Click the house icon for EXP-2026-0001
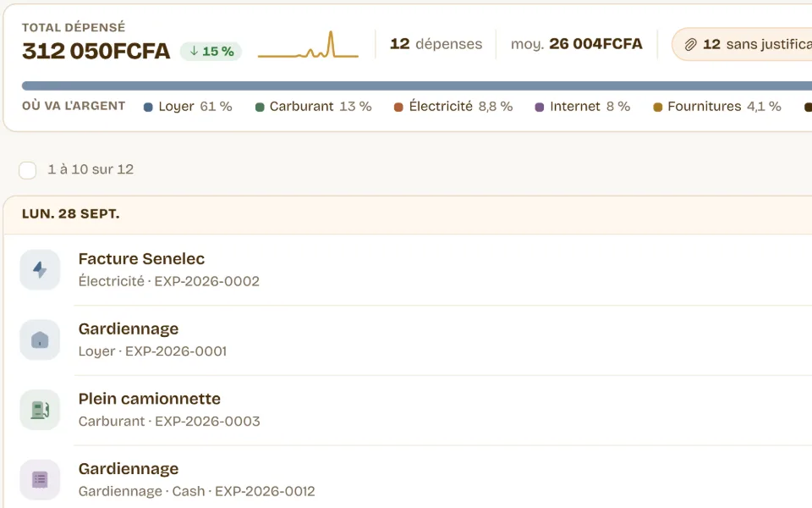812x508 pixels. tap(40, 340)
